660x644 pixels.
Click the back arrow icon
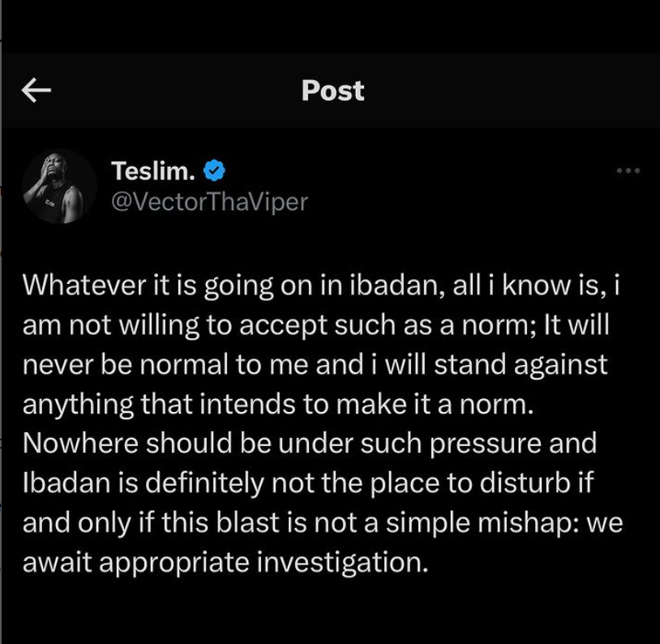[x=36, y=90]
